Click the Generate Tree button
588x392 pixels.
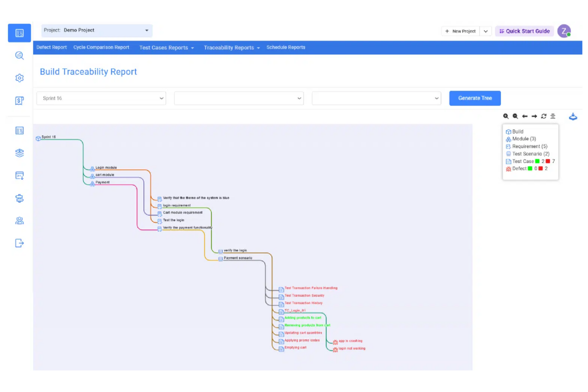point(475,98)
